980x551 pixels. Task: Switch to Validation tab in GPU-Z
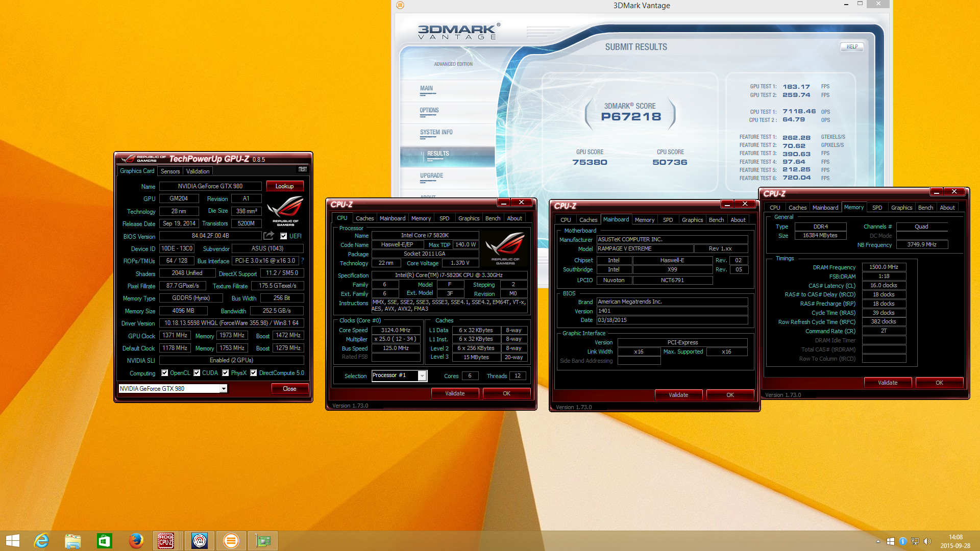pos(198,171)
